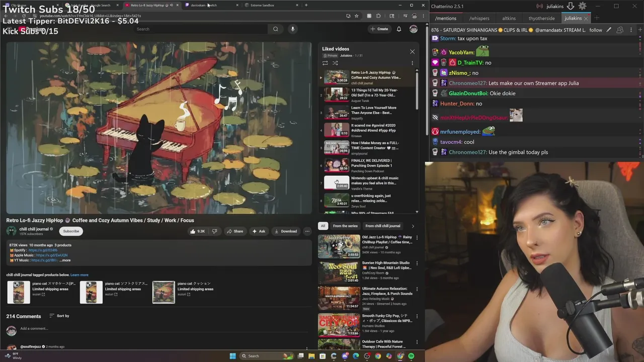Play 13 Things I'd Tell My 20-Year-Old Self

[x=367, y=95]
